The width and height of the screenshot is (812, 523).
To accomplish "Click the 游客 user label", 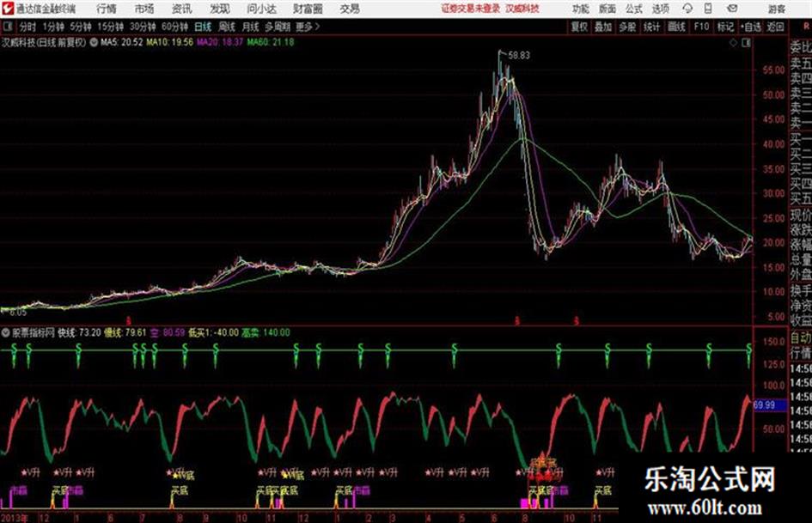I will (x=776, y=9).
